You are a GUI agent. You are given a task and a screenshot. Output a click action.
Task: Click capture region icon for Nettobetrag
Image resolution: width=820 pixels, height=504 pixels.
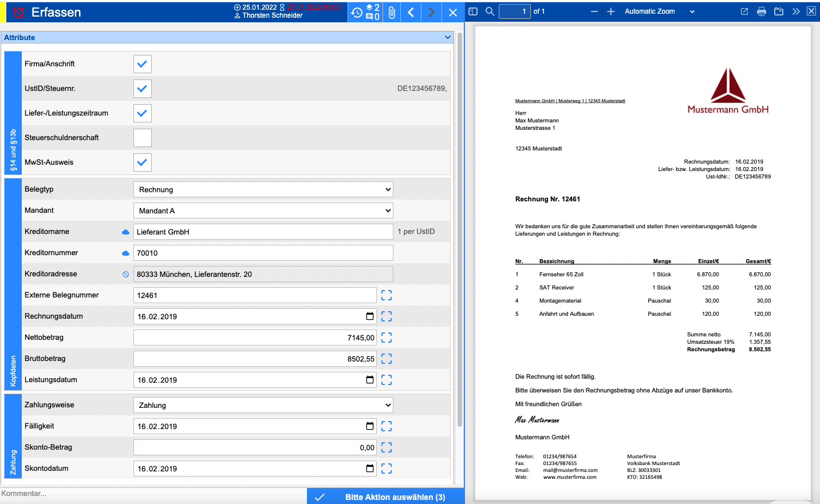coord(387,338)
